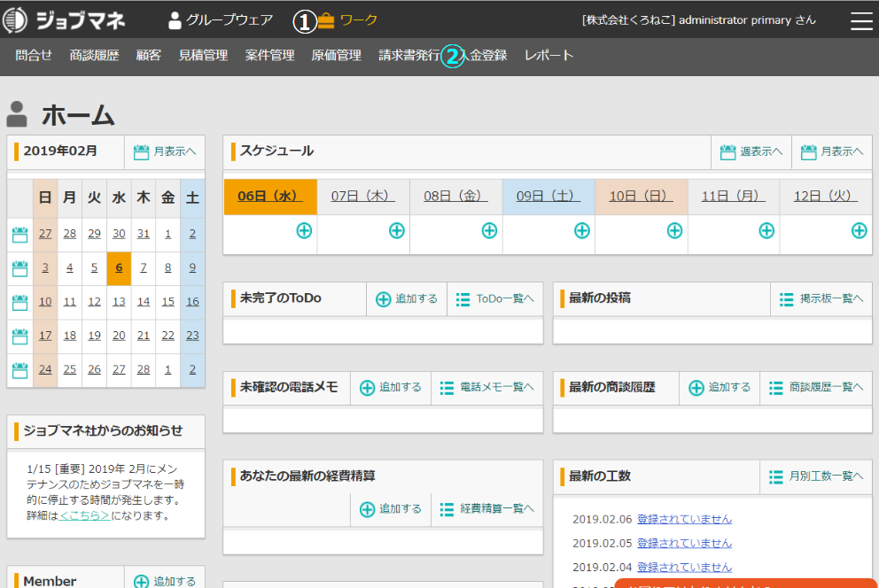Open the 2019.02.04 登録されていません link
The width and height of the screenshot is (879, 588).
[x=684, y=568]
